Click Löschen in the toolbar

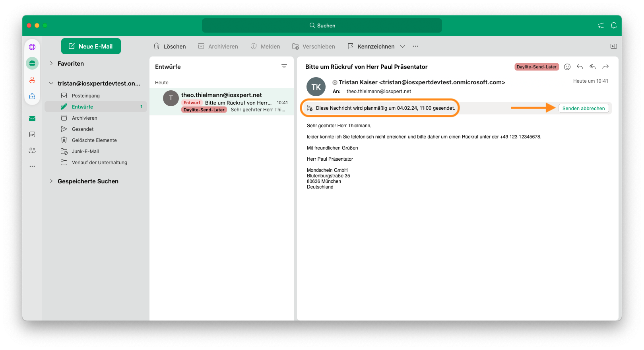pos(170,47)
